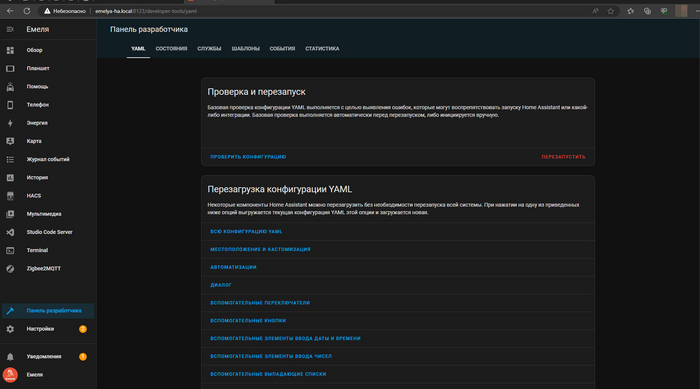Open the Studio Code Server icon
The image size is (700, 389).
(10, 232)
